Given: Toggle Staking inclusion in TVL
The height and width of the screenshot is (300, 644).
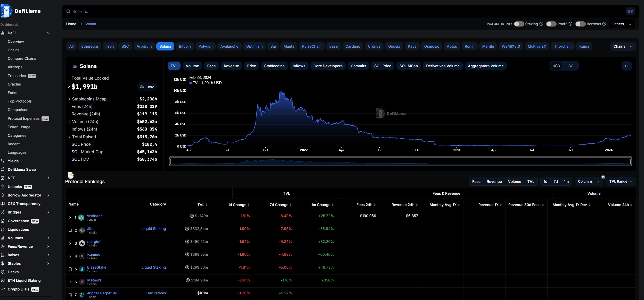Looking at the screenshot, I should [x=519, y=24].
